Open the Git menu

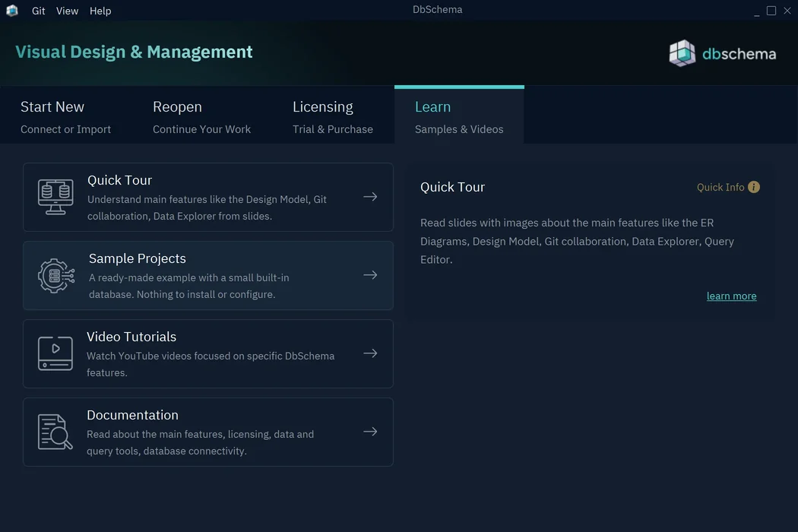tap(38, 11)
